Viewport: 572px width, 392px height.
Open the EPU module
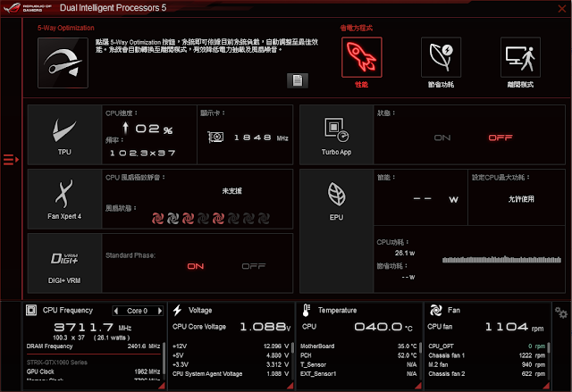coord(336,231)
